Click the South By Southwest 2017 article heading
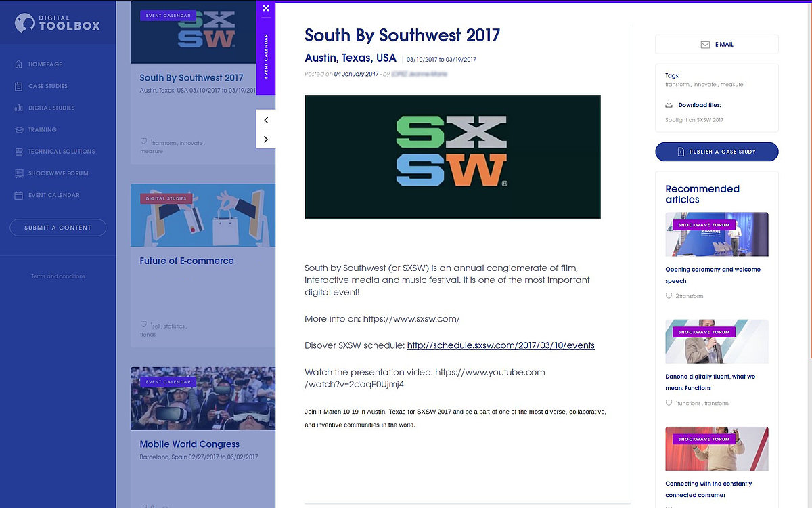 tap(402, 35)
